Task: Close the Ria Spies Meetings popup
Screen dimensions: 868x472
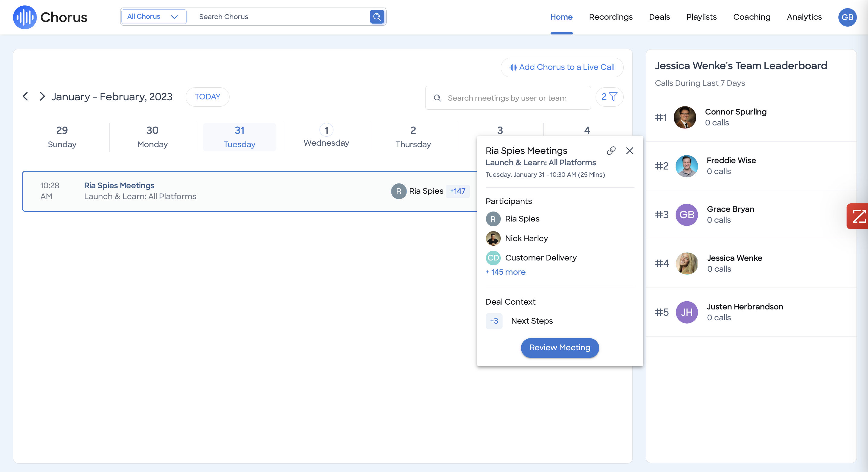Action: pos(629,151)
